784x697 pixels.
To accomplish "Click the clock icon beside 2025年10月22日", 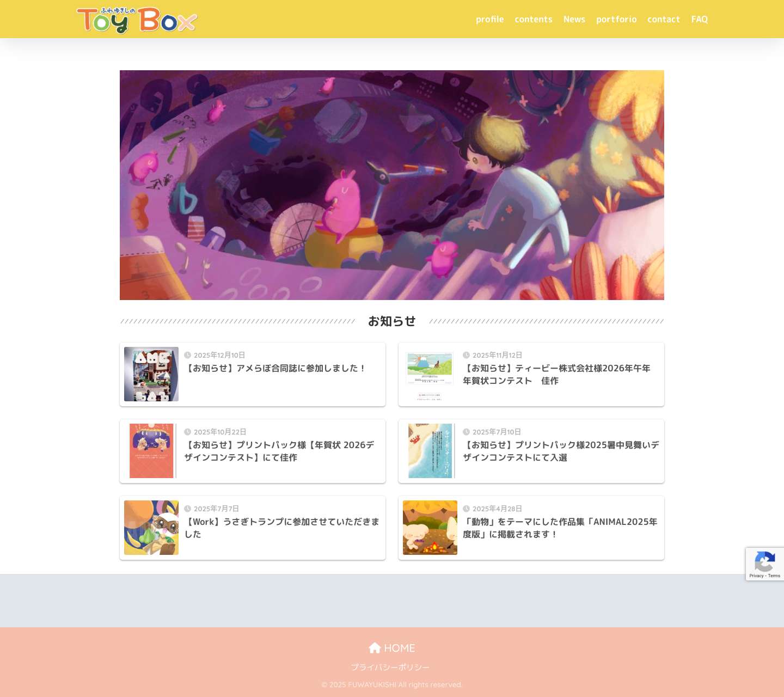I will click(x=187, y=432).
